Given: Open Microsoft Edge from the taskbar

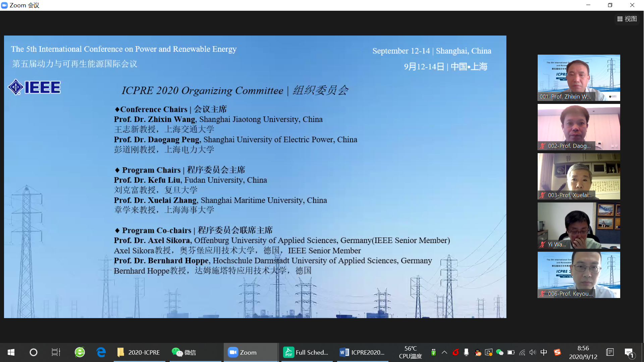Looking at the screenshot, I should coord(101,352).
